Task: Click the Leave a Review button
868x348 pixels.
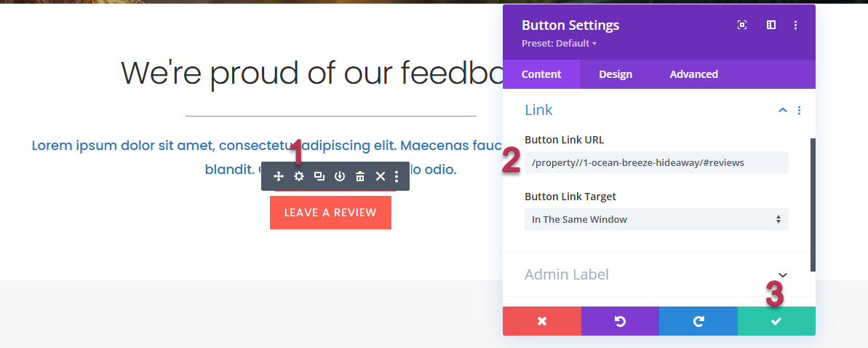Action: 330,213
